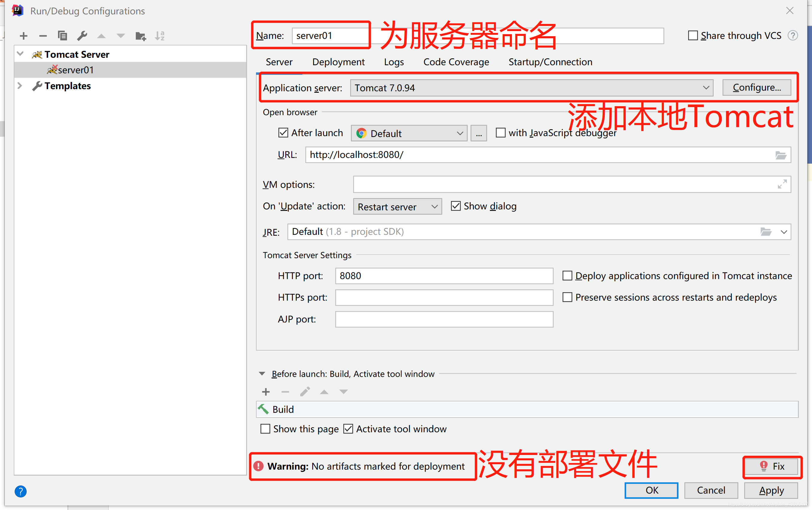Uncheck Activate tool window
The width and height of the screenshot is (812, 510).
pos(348,429)
